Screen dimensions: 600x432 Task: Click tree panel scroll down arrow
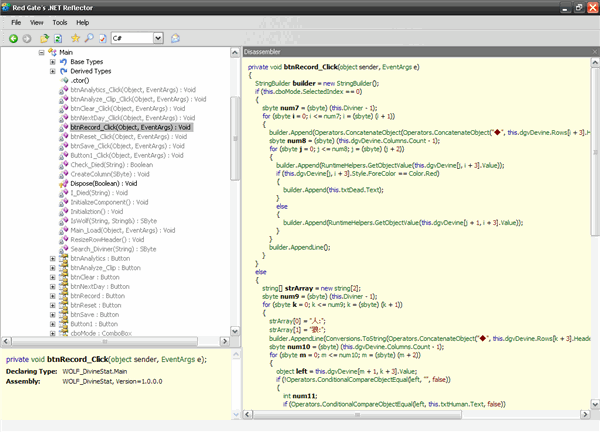[235, 331]
